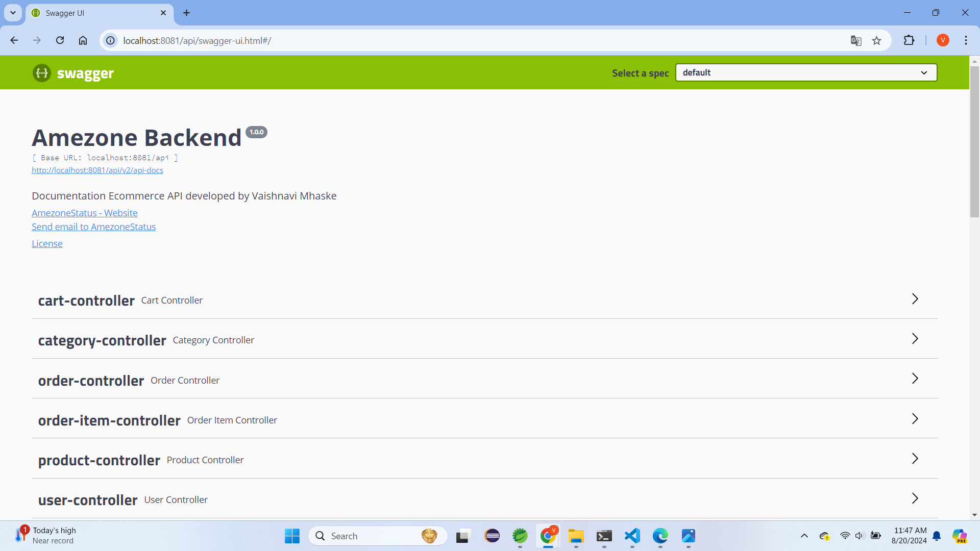Reload the page with refresh icon
This screenshot has height=551, width=980.
[x=60, y=40]
